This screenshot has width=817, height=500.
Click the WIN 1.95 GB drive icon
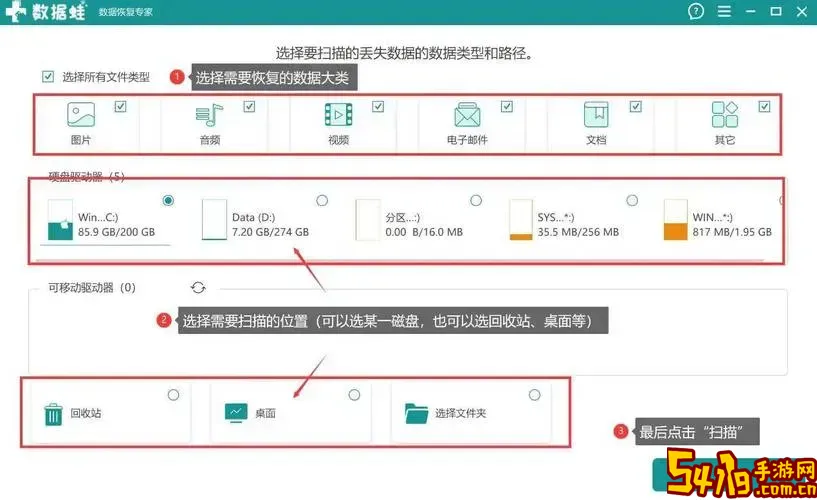point(675,220)
